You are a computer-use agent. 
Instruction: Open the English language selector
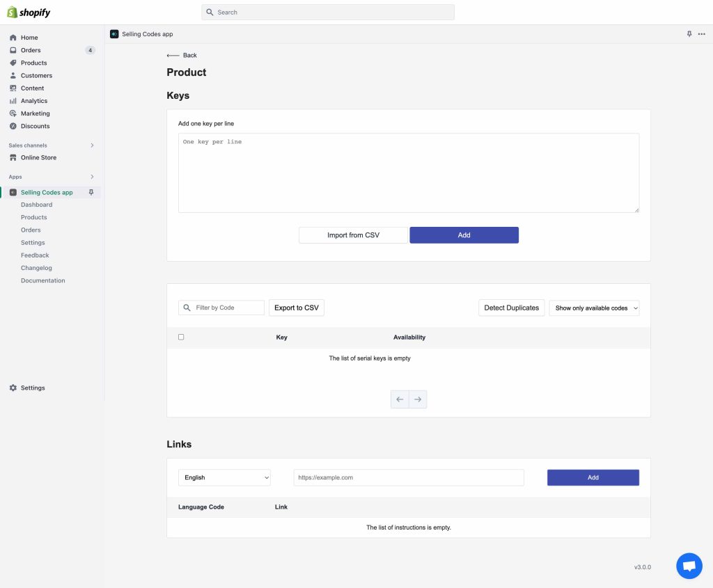point(224,477)
